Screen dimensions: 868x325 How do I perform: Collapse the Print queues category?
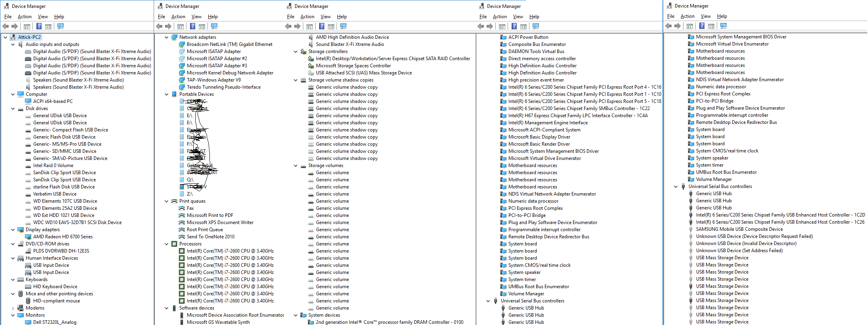coord(167,201)
